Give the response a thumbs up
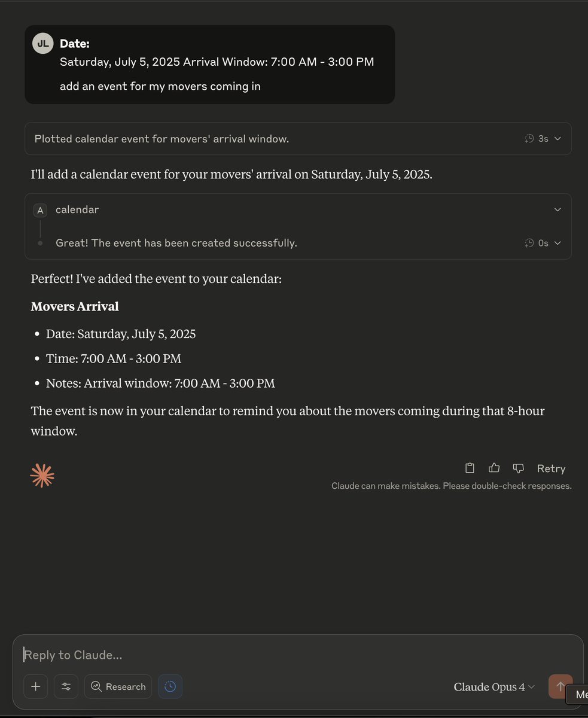Image resolution: width=588 pixels, height=718 pixels. pos(494,468)
